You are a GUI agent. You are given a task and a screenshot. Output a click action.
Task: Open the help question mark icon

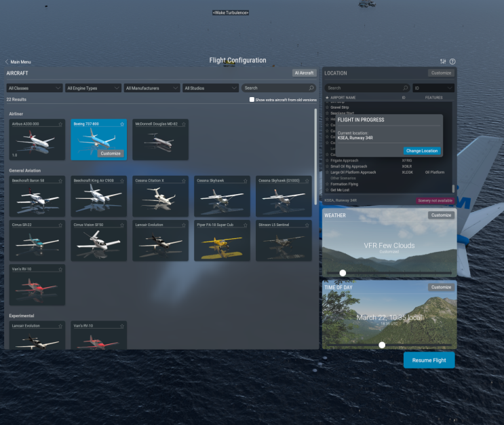pos(452,62)
